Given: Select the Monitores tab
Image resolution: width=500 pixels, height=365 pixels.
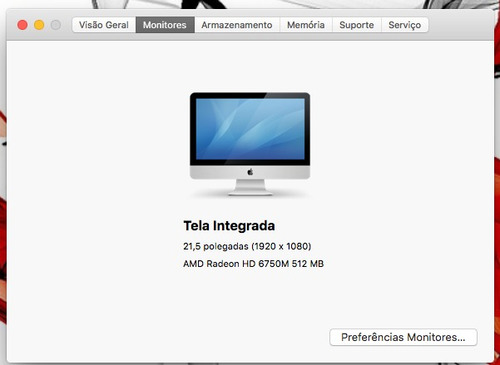Looking at the screenshot, I should click(165, 25).
